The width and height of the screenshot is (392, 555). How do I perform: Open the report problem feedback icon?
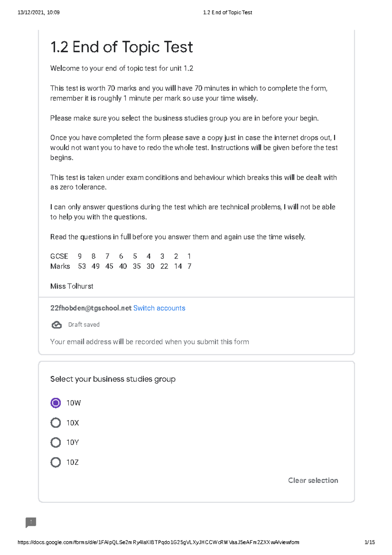[31, 522]
